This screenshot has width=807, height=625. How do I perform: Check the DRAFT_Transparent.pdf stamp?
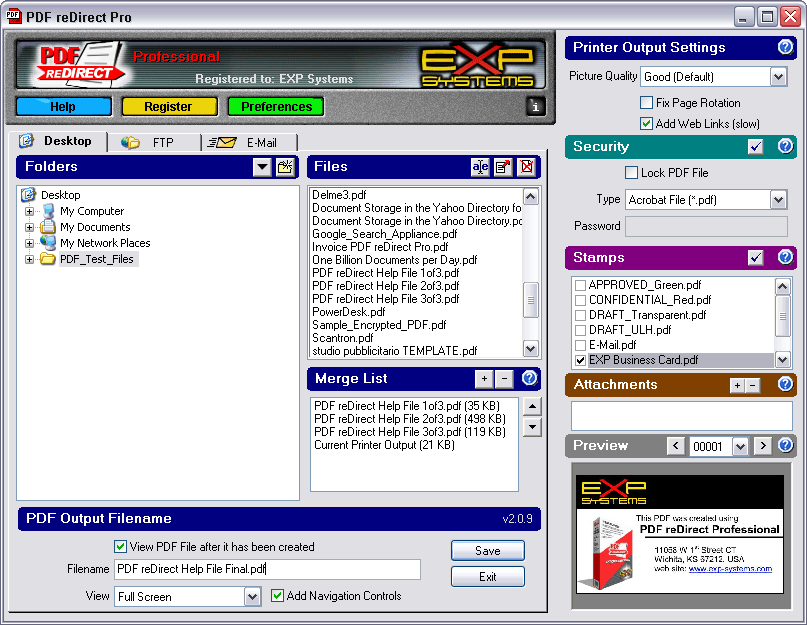point(581,315)
